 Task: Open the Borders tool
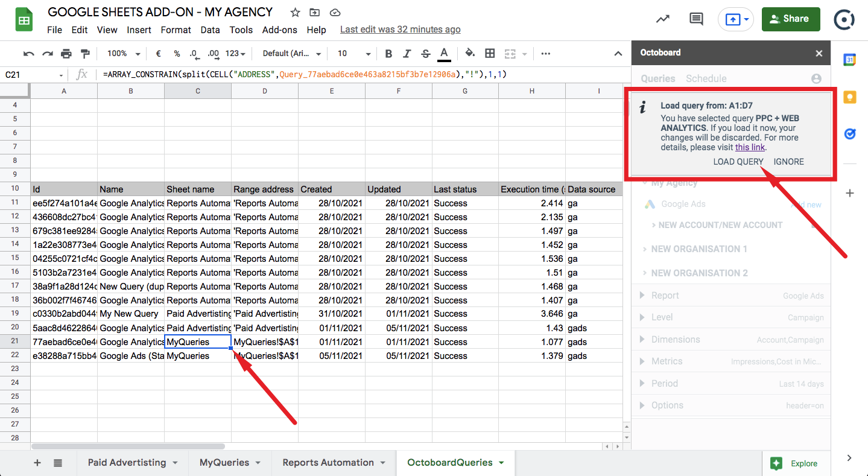(490, 54)
